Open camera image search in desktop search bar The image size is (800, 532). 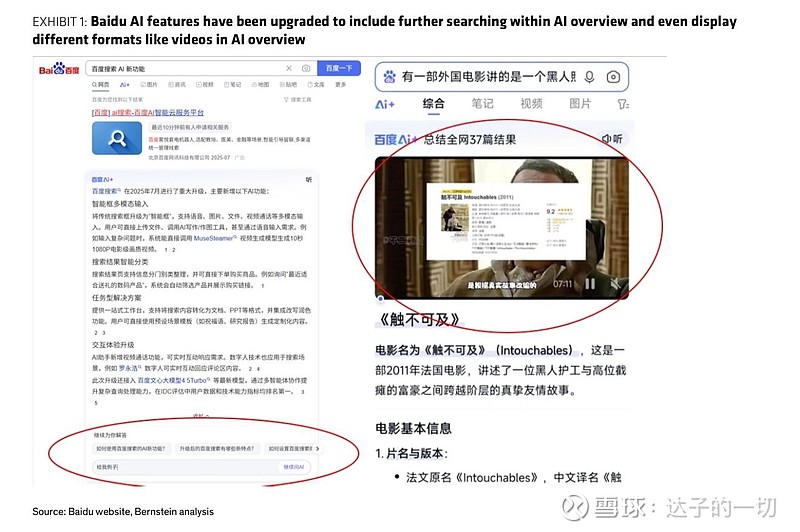tap(306, 68)
